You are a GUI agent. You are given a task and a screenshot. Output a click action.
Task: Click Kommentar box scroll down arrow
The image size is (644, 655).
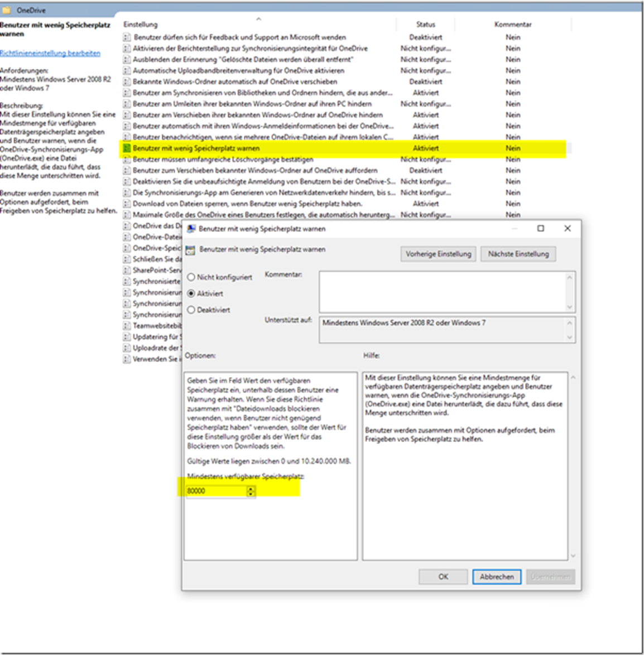pyautogui.click(x=570, y=307)
